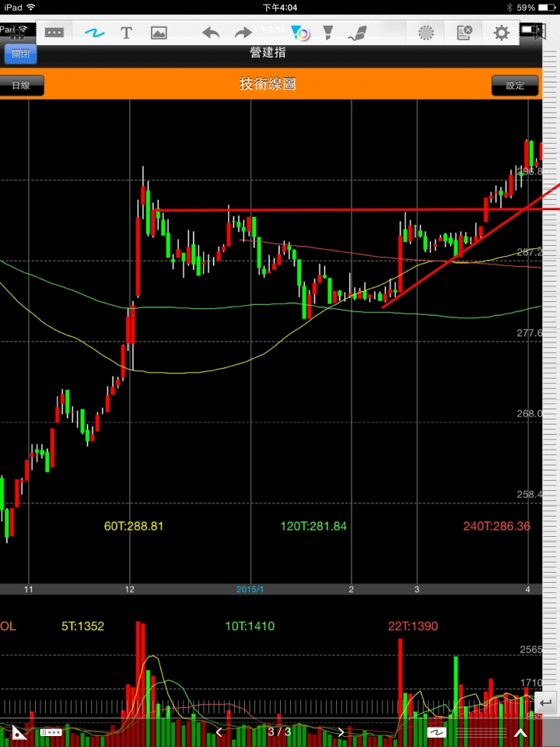560x747 pixels.
Task: Tap the month 11 date axis marker
Action: (x=29, y=590)
